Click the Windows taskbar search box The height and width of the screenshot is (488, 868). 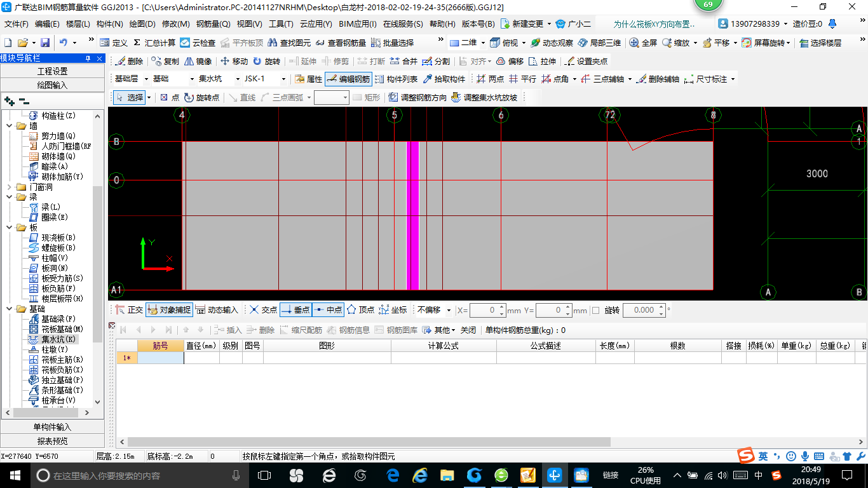pyautogui.click(x=139, y=475)
